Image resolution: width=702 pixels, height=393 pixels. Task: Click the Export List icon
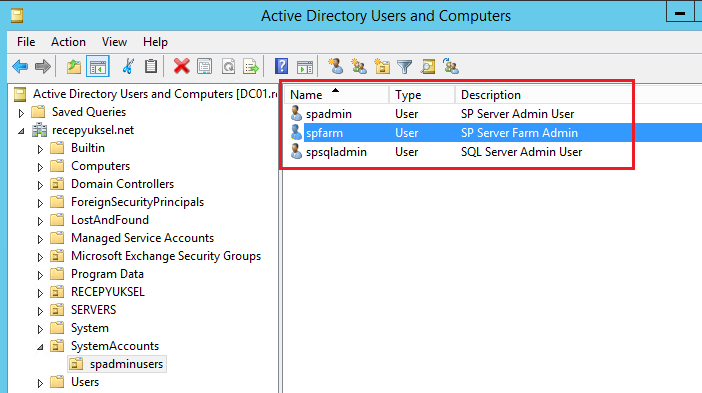(251, 67)
